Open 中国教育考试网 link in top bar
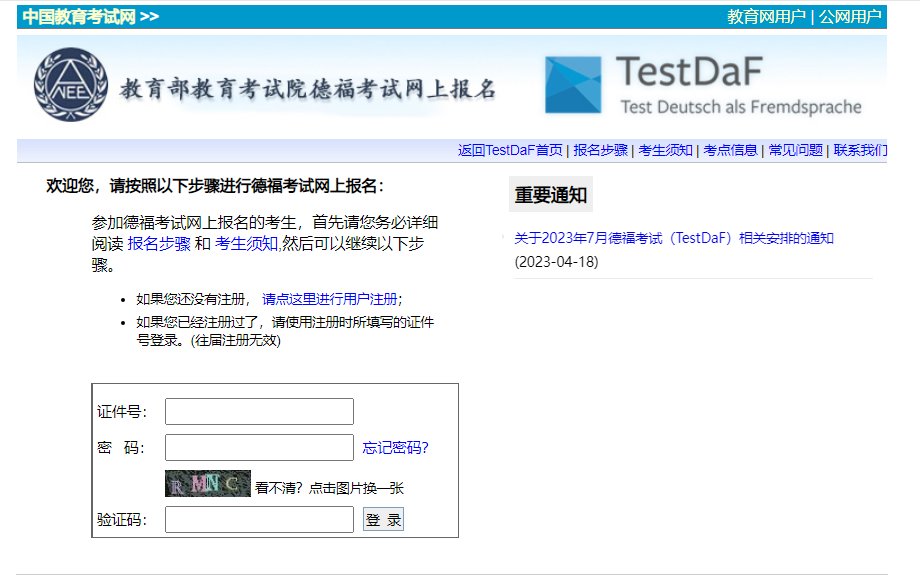Viewport: 920px width, 579px height. [x=91, y=16]
